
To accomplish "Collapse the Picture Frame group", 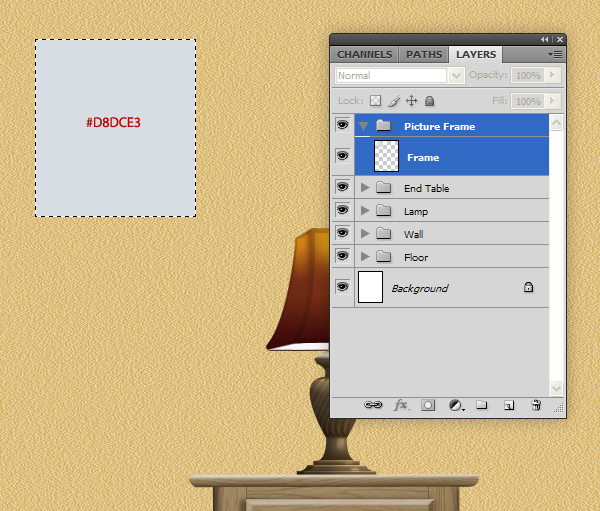I will 365,126.
